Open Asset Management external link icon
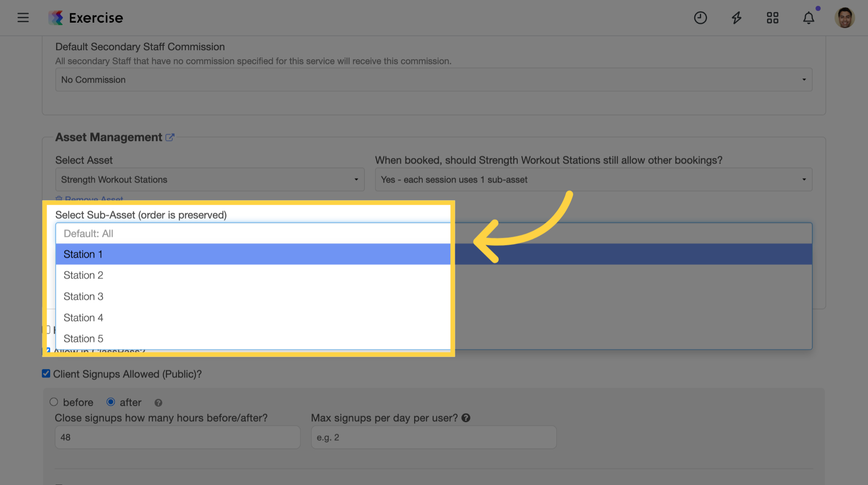Image resolution: width=868 pixels, height=485 pixels. [x=170, y=137]
